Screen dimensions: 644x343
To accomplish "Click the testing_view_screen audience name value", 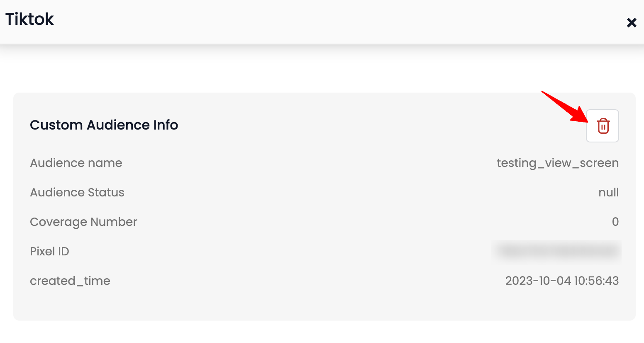I will (x=557, y=163).
